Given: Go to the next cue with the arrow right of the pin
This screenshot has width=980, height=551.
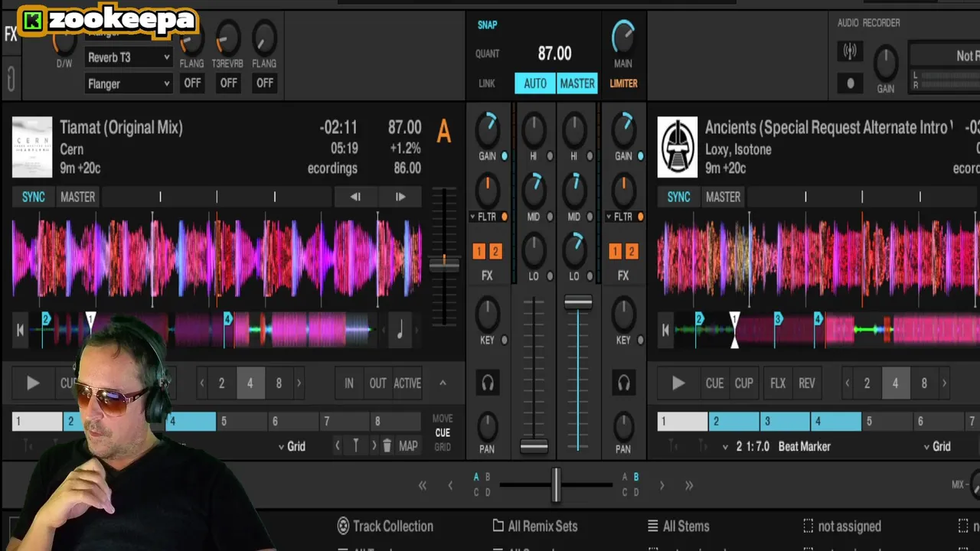Looking at the screenshot, I should (x=374, y=446).
